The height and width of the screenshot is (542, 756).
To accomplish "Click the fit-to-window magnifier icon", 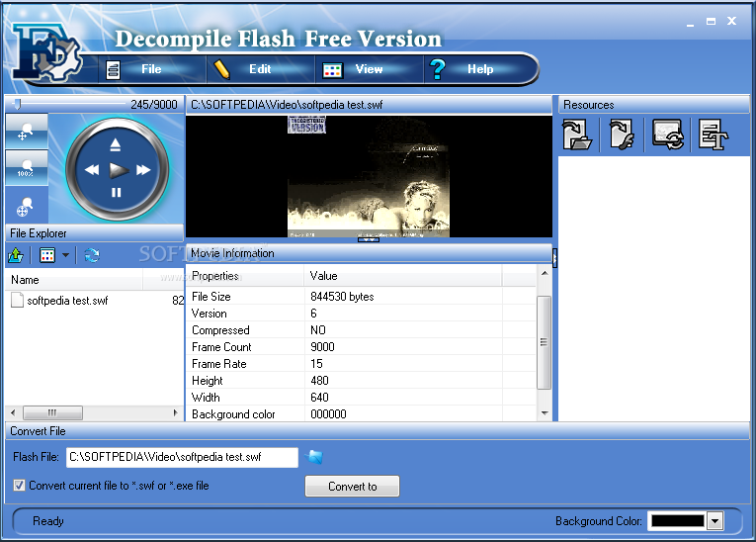I will tap(26, 207).
